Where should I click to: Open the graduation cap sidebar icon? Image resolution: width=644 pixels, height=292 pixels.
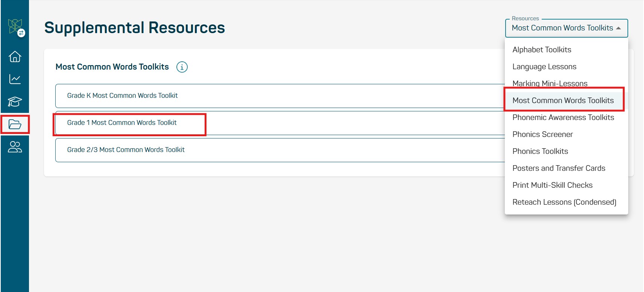click(x=15, y=102)
